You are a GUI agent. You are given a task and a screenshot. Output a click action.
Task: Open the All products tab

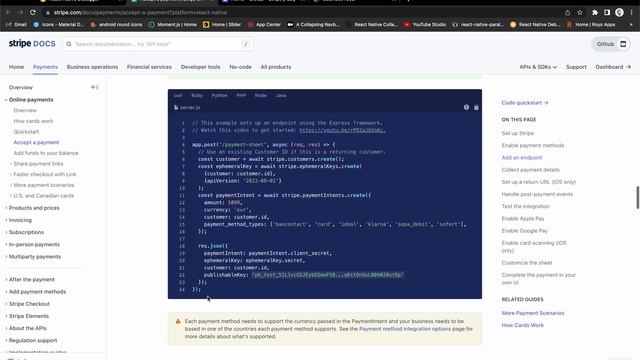pyautogui.click(x=276, y=67)
